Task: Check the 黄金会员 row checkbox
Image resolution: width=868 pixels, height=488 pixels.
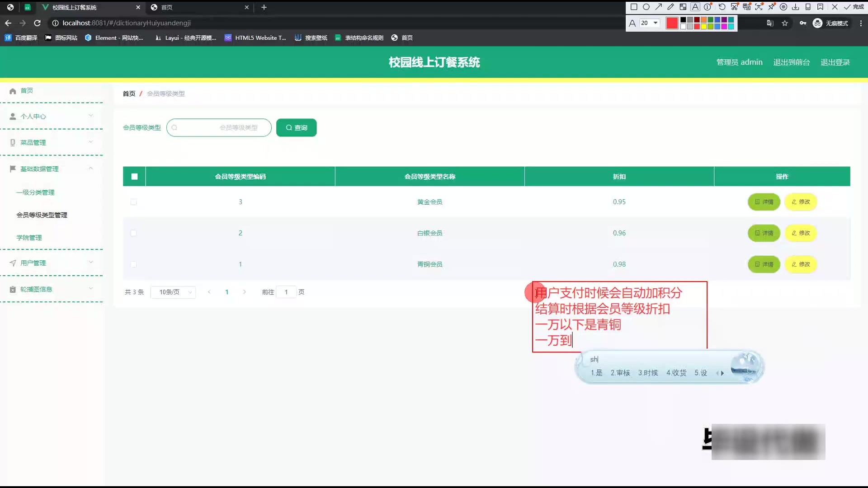Action: pos(133,202)
